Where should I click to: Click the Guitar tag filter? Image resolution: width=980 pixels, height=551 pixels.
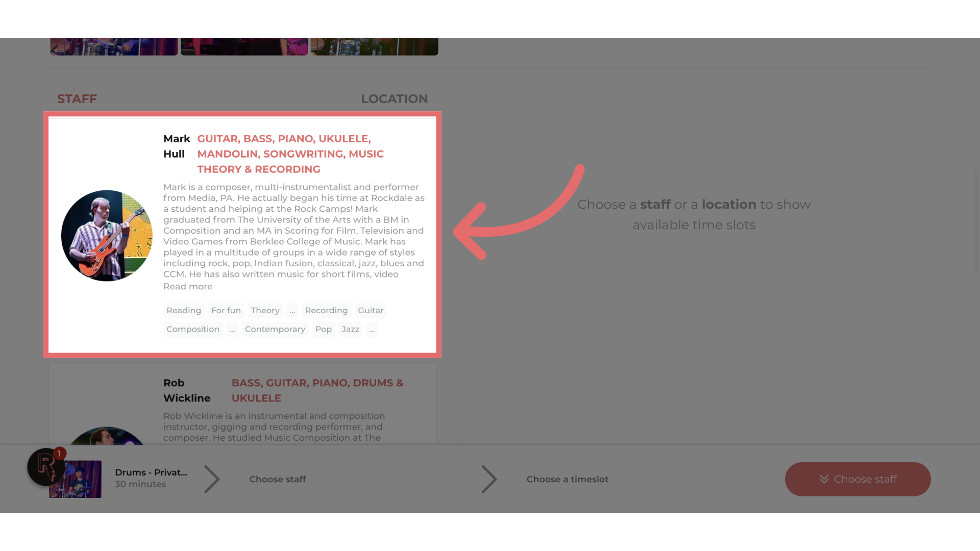click(370, 310)
